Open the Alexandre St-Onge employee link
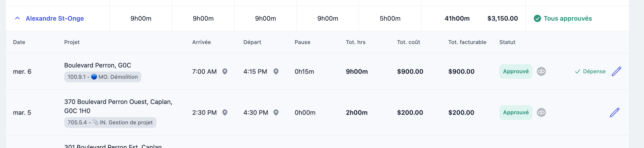The width and height of the screenshot is (644, 148). pyautogui.click(x=55, y=18)
